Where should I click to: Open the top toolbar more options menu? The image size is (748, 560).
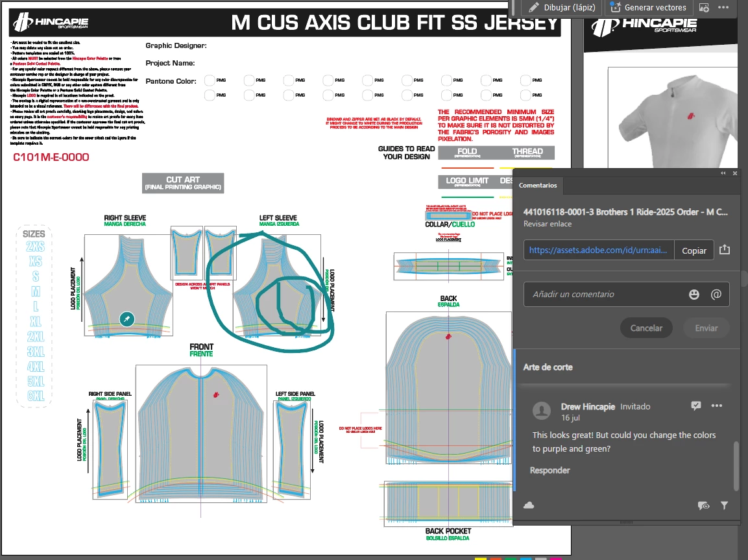pos(723,8)
